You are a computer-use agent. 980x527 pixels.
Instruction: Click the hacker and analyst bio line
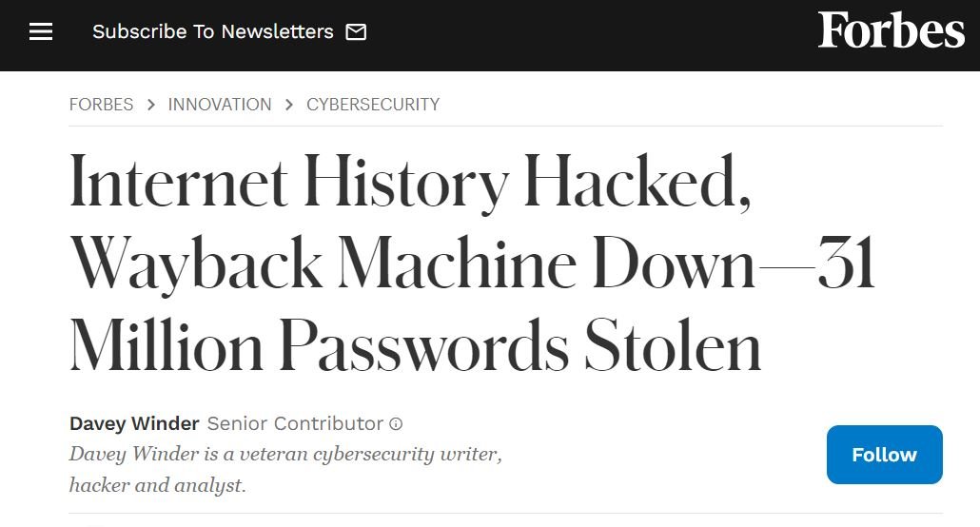coord(158,485)
